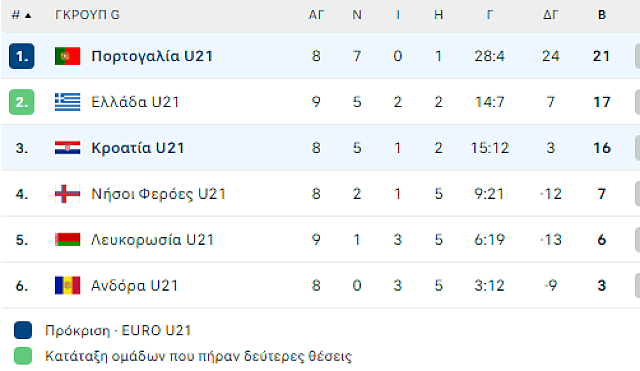
Task: Open the Νήσοι Φερόες U21 team page
Action: pos(158,194)
